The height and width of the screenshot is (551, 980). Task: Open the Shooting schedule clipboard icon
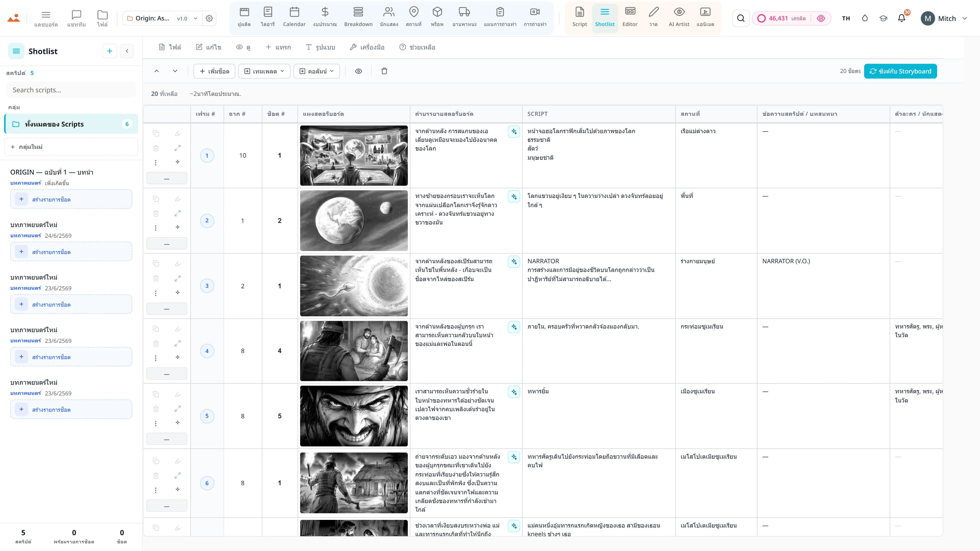pos(500,18)
